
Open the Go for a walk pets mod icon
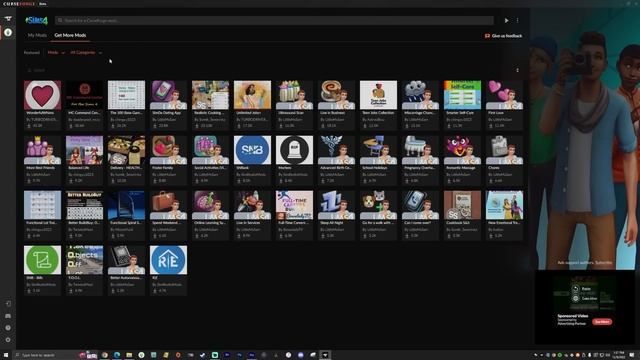pos(378,205)
